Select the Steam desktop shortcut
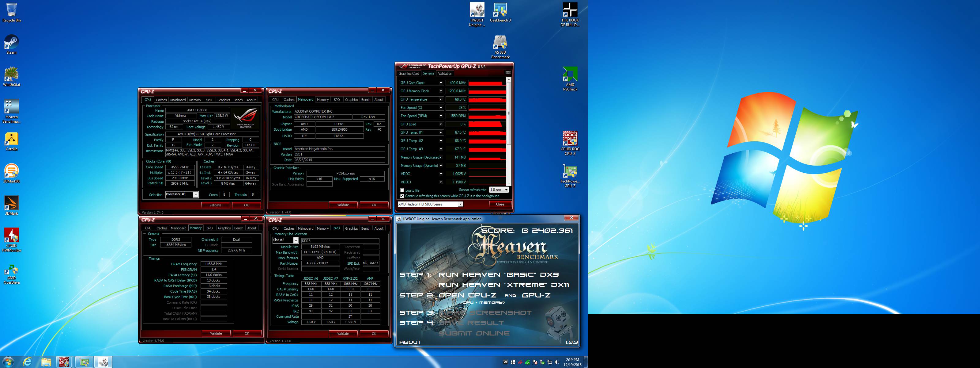 pos(11,44)
